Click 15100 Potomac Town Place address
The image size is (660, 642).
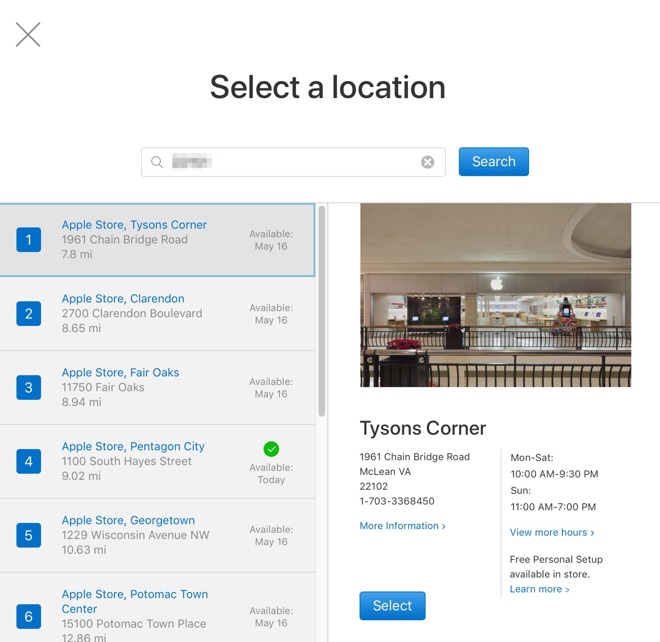pos(134,623)
